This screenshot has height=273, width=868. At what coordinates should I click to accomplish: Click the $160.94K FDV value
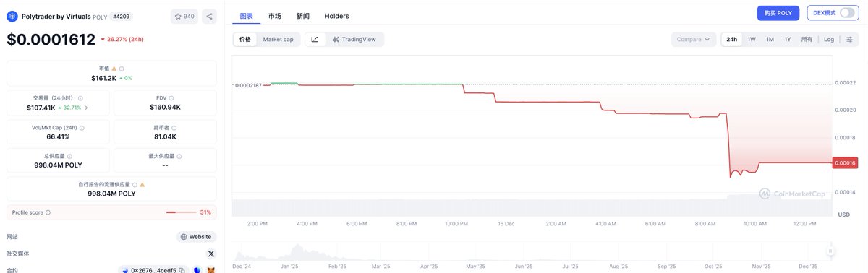point(165,107)
